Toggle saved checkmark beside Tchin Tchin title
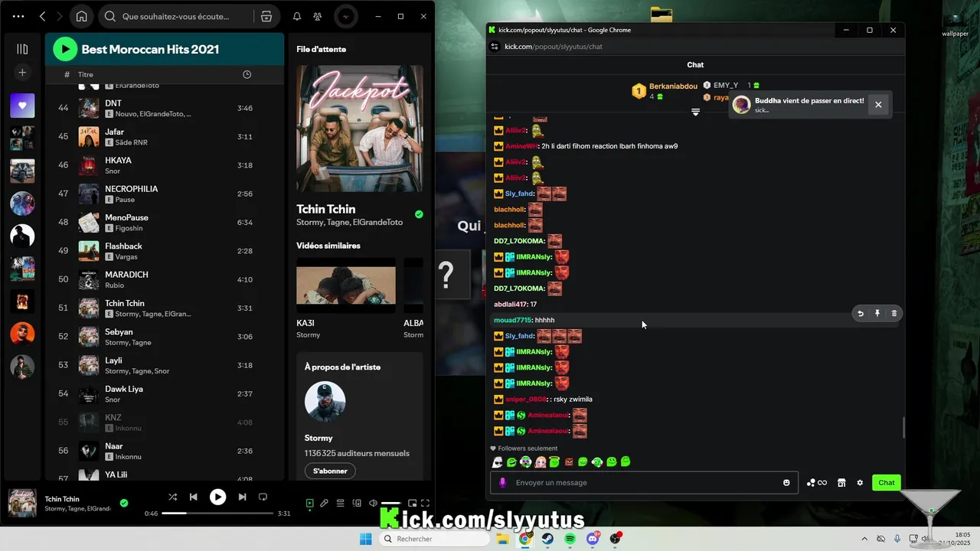980x551 pixels. click(x=419, y=214)
